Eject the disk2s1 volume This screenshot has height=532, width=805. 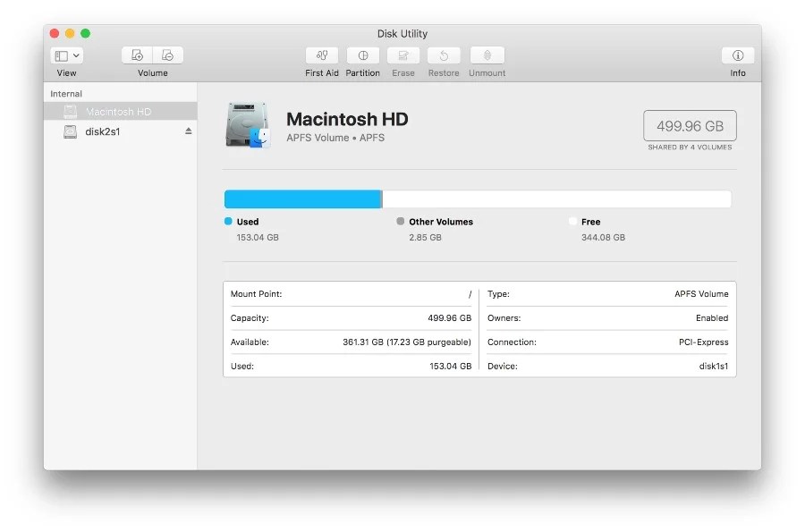(187, 131)
